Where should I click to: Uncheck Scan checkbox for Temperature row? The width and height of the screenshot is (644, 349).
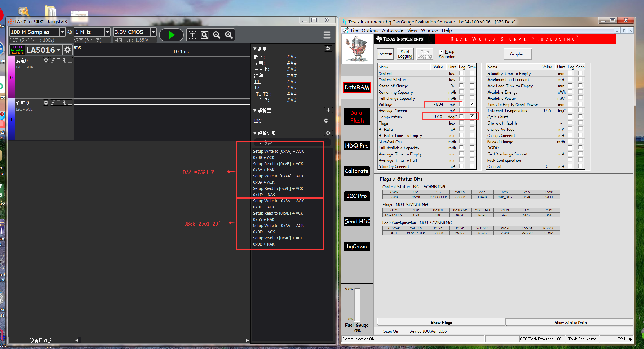[472, 116]
